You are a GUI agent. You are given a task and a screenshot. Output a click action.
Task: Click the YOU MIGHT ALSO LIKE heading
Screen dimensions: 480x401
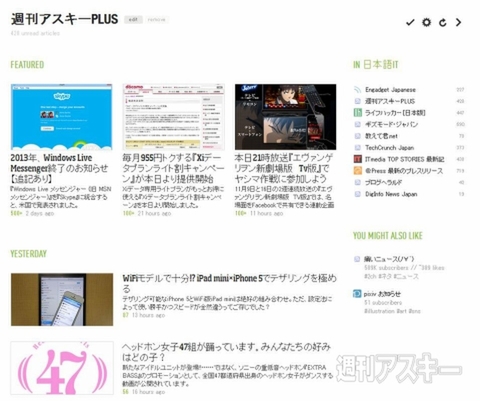click(388, 236)
